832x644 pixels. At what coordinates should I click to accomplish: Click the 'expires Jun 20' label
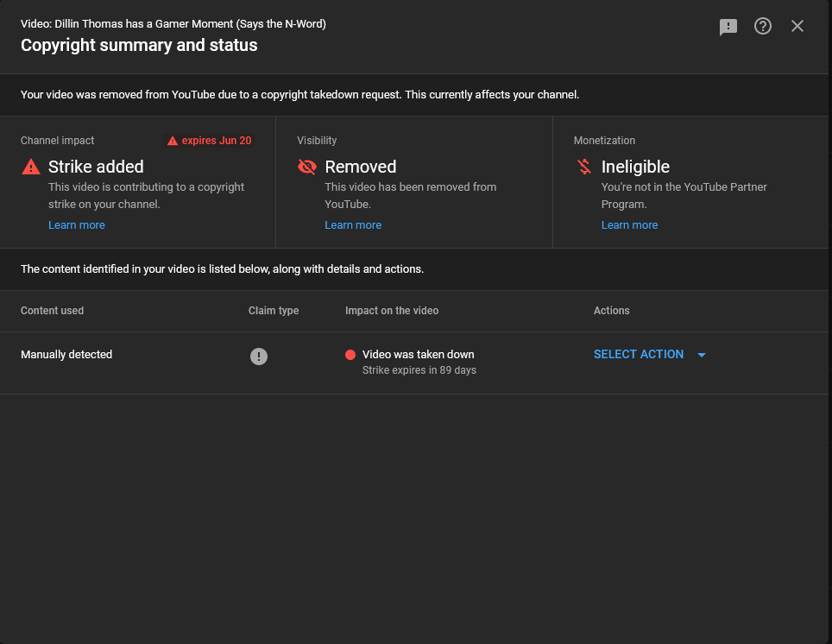[217, 141]
